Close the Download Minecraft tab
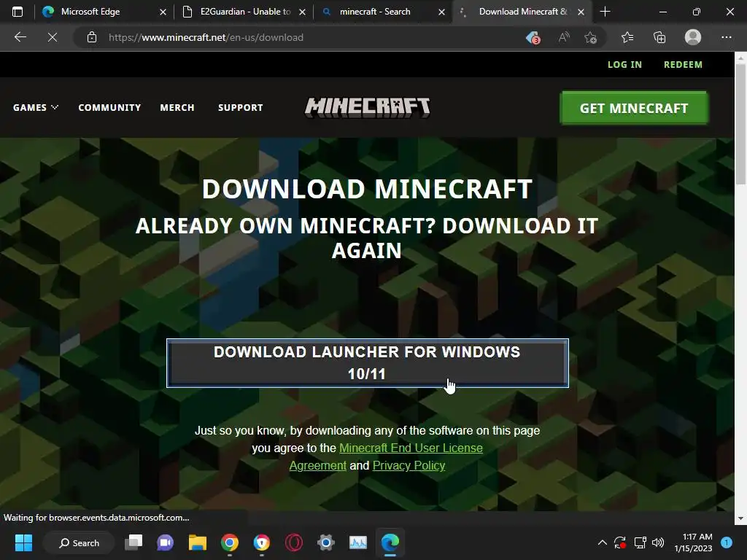The image size is (747, 560). [581, 12]
